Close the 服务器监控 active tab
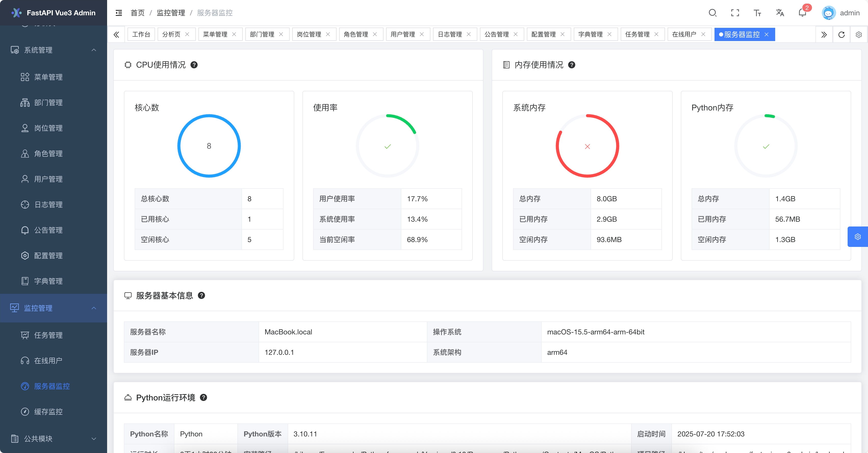Viewport: 868px width, 453px height. tap(767, 34)
